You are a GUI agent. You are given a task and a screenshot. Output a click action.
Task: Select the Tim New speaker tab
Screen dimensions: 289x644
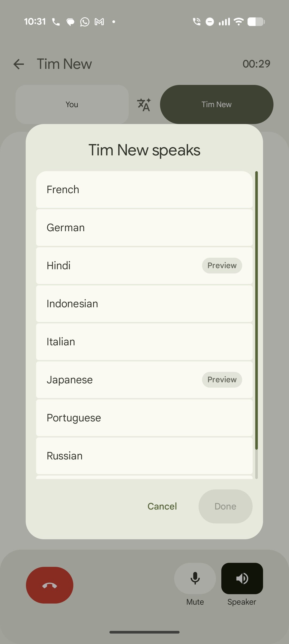216,104
